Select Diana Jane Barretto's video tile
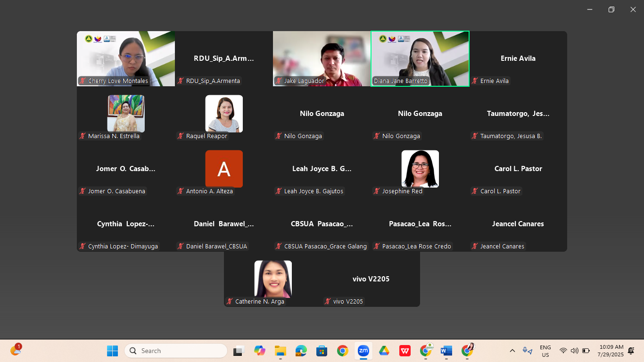The width and height of the screenshot is (644, 362). coord(420,58)
